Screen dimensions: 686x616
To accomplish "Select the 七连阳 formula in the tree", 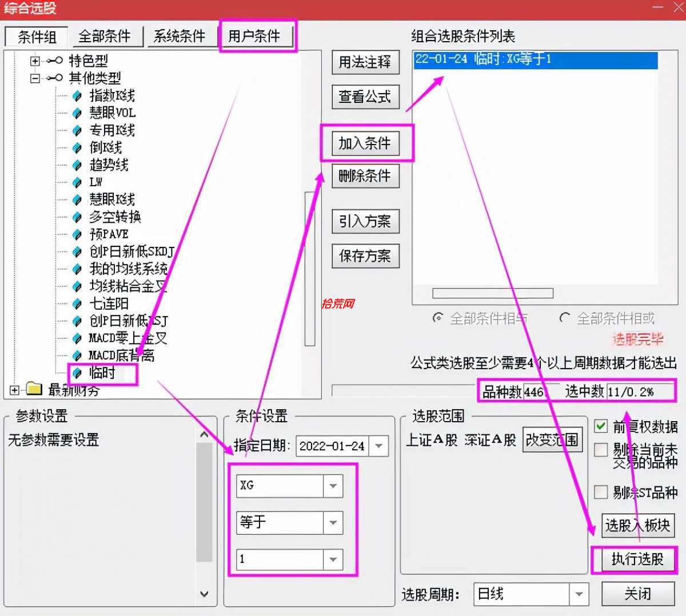I will click(x=109, y=304).
